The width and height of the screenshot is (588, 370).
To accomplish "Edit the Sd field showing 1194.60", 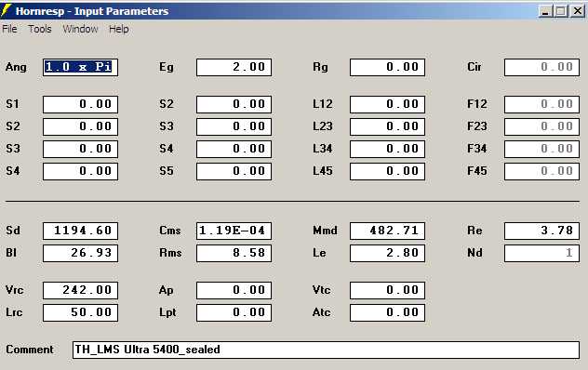I will point(80,231).
